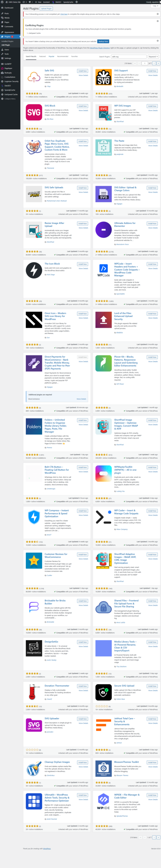The height and width of the screenshot is (868, 161).
Task: Jump to last results page at top
Action: pyautogui.click(x=158, y=63)
